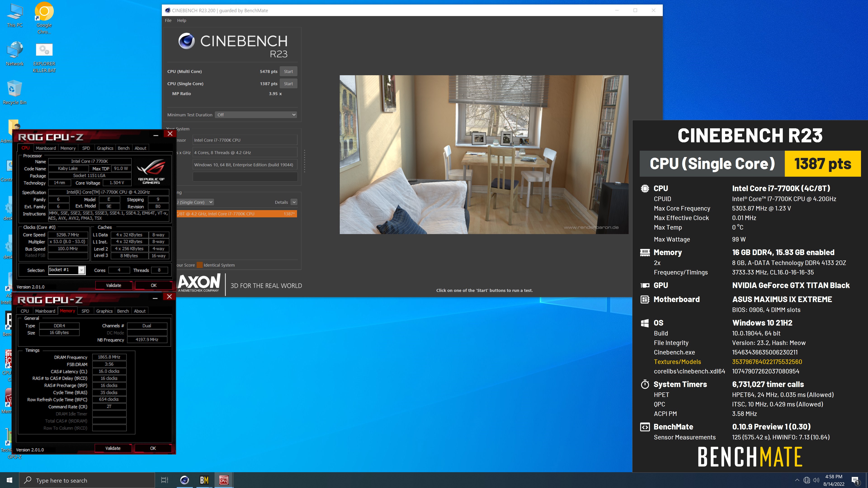
Task: Click Cinebench R23 logo sphere icon
Action: (x=186, y=41)
